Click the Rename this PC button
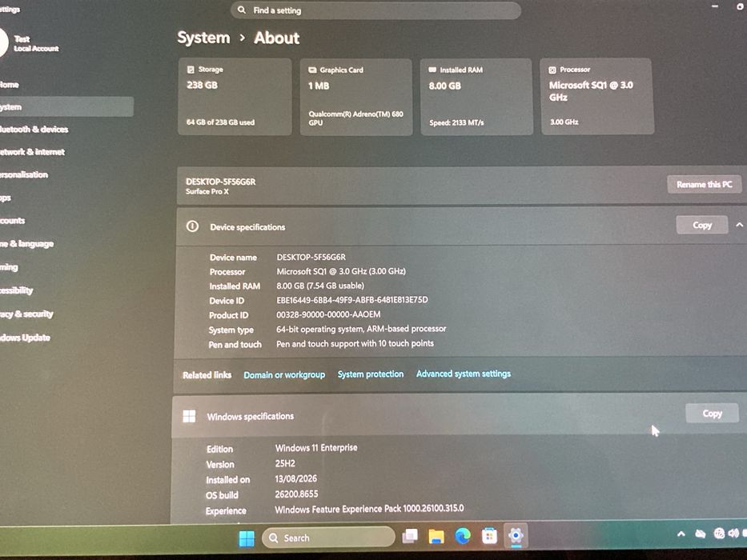The image size is (747, 560). tap(705, 184)
